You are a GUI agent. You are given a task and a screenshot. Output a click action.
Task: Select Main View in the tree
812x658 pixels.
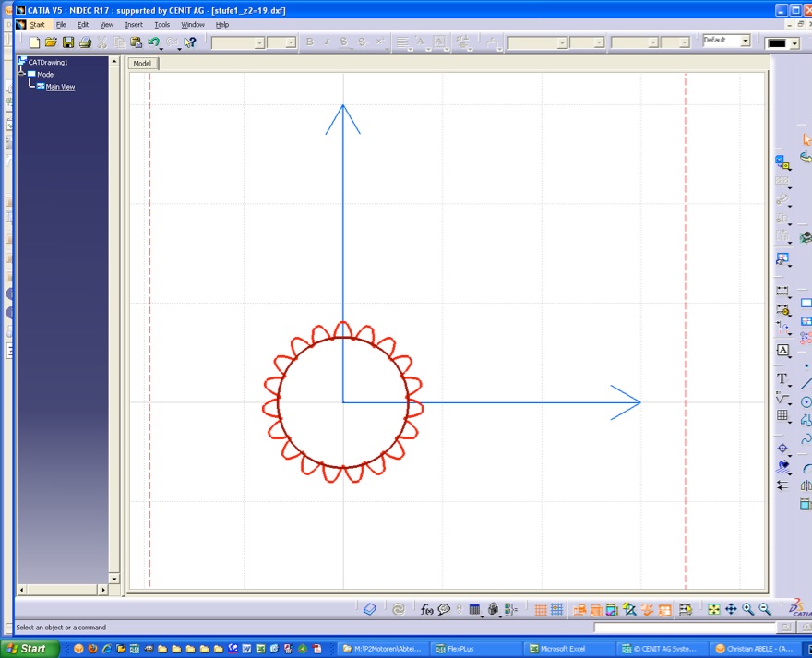point(60,87)
